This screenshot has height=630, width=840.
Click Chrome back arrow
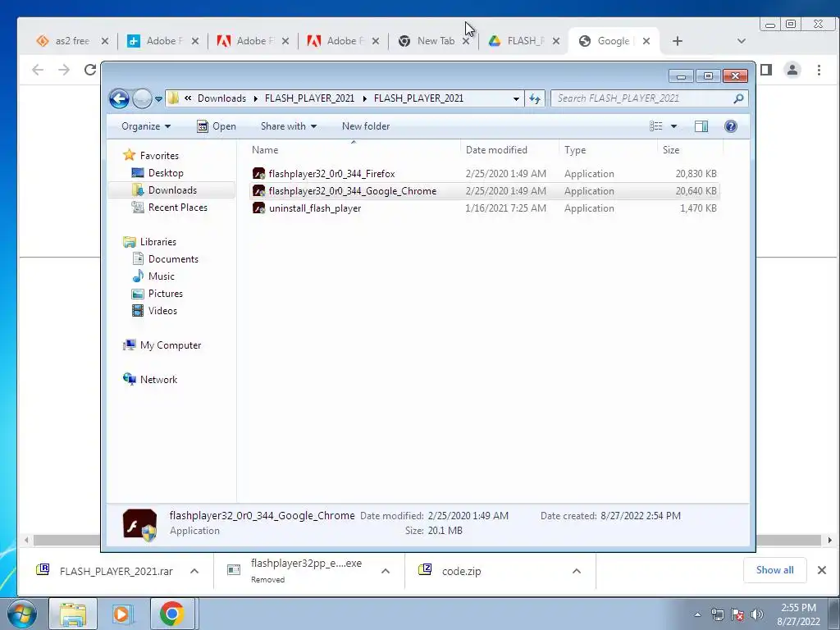38,70
